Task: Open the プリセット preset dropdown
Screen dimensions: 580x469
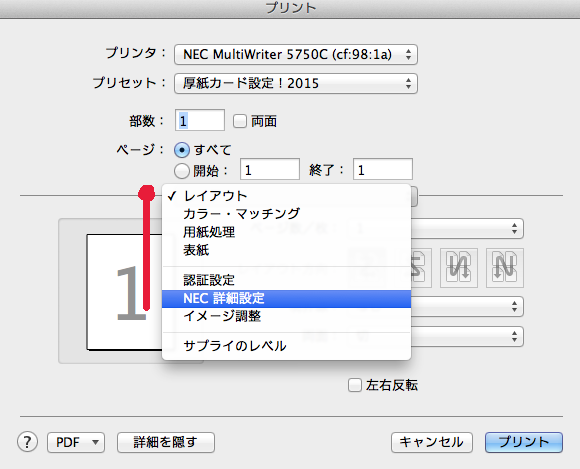Action: (x=296, y=83)
